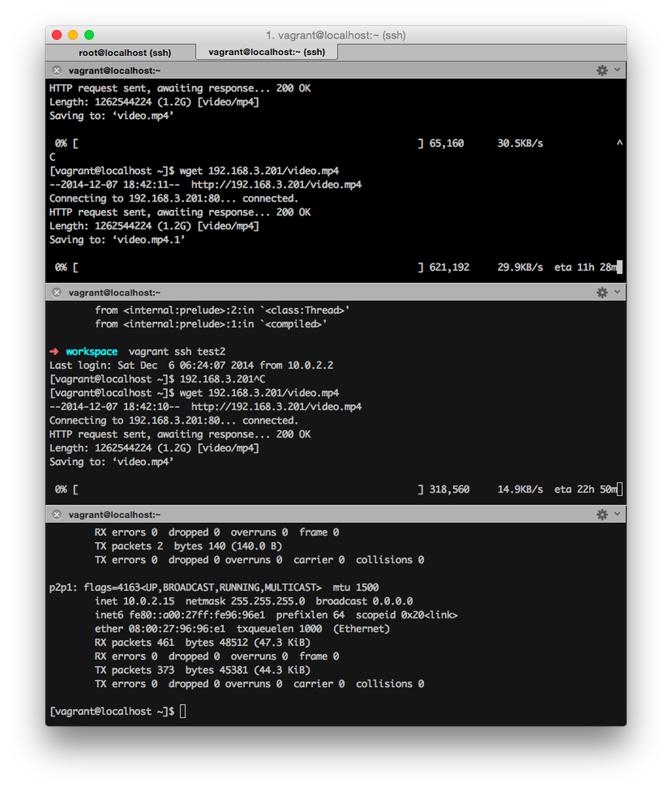Select the vagrant@localhost:~ (ssh) tab
The width and height of the screenshot is (672, 791).
267,52
